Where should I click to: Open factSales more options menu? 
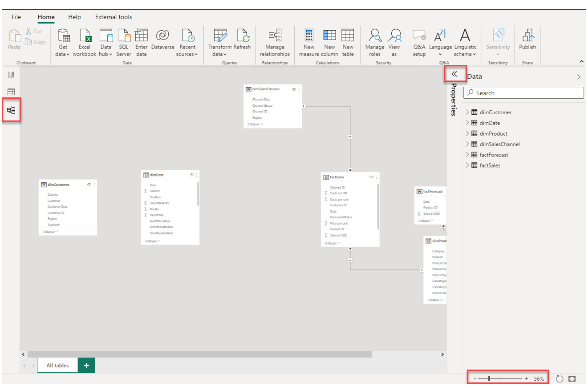point(377,177)
